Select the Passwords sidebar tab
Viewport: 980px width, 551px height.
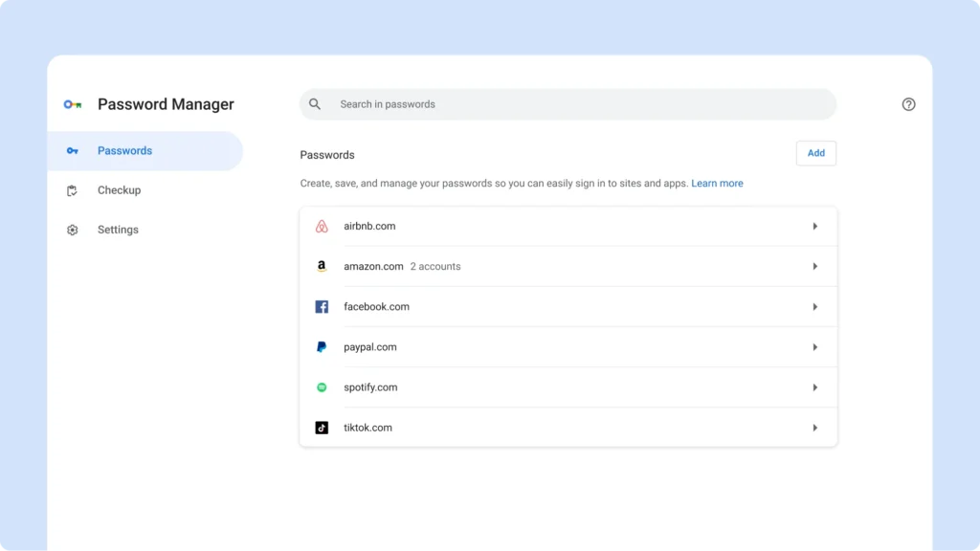pos(145,150)
